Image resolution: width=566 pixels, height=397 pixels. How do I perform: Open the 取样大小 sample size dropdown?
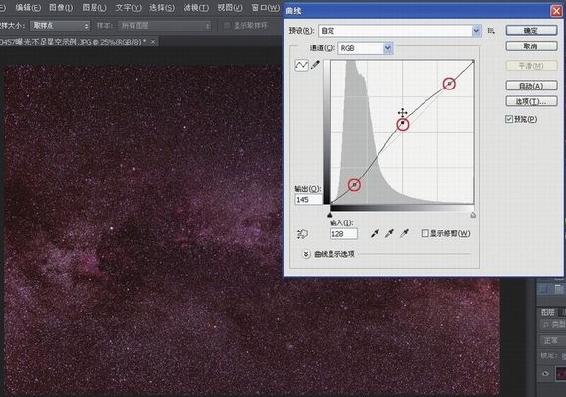coord(60,26)
